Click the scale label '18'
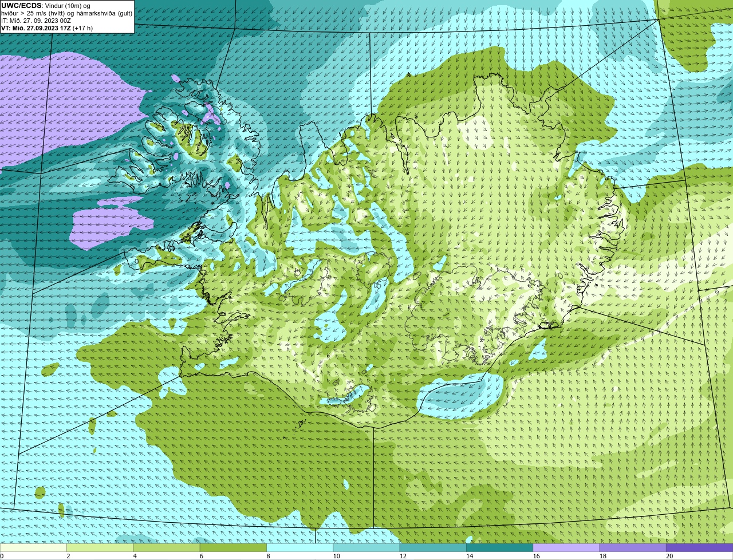The height and width of the screenshot is (560, 733). tap(602, 556)
